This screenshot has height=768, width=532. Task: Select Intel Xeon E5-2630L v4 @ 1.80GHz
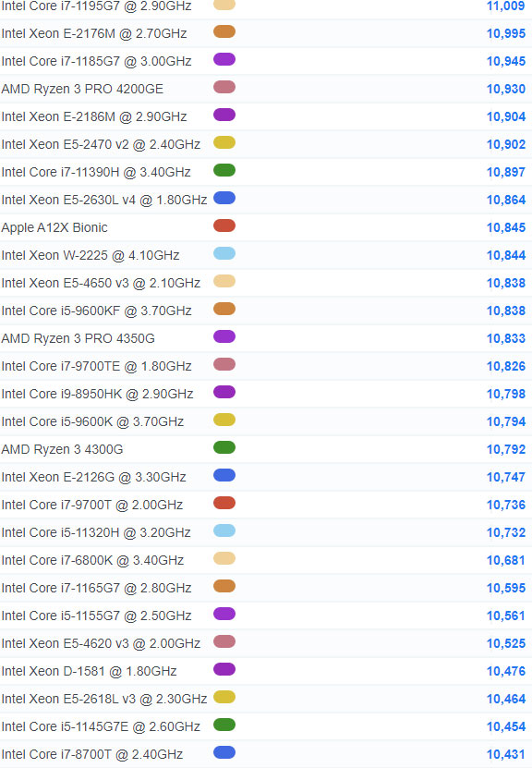pyautogui.click(x=104, y=200)
